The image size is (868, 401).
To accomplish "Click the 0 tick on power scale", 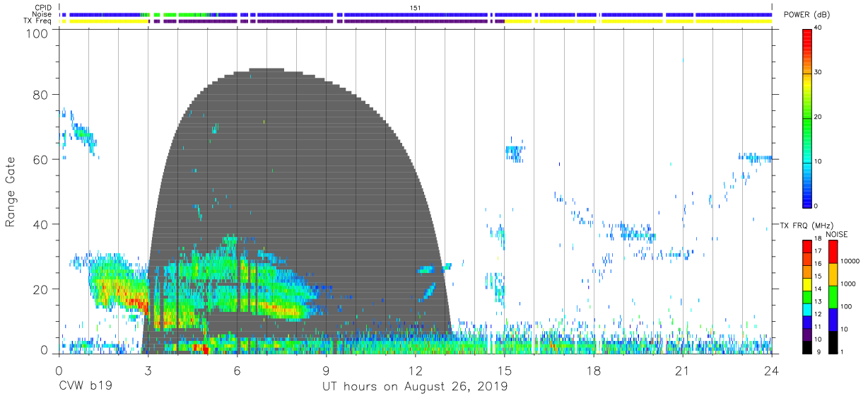I will click(815, 206).
